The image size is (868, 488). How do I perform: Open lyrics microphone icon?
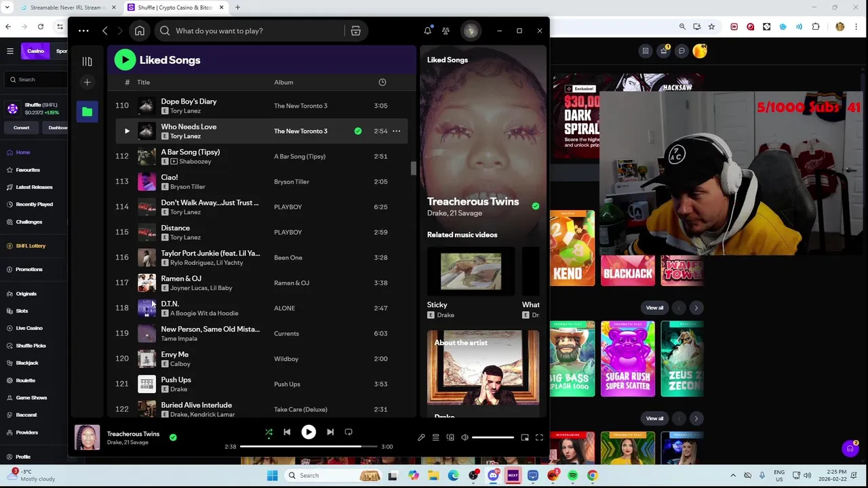[x=421, y=437]
